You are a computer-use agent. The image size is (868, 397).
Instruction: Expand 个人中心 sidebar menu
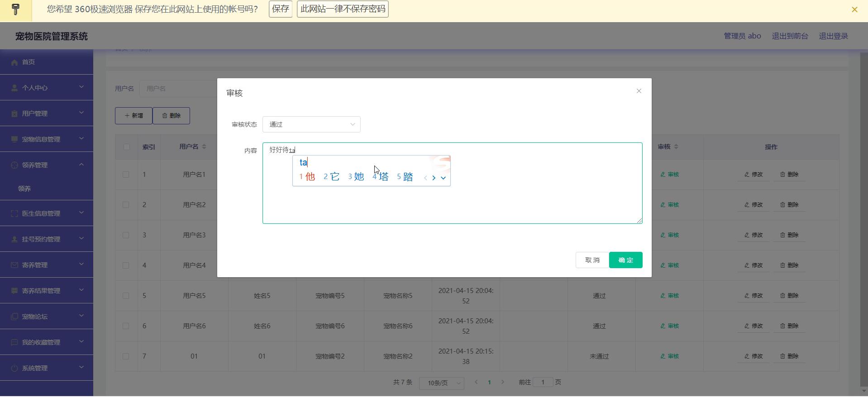[x=47, y=88]
